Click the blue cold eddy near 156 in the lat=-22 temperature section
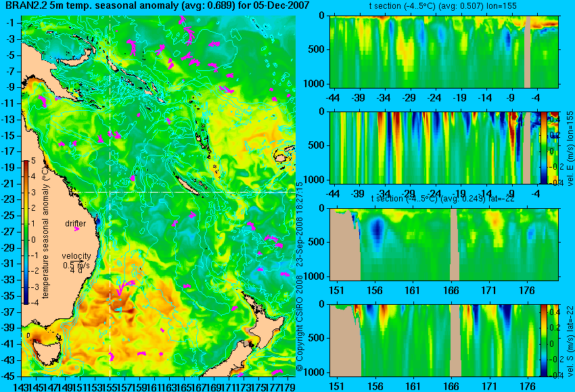 377,230
